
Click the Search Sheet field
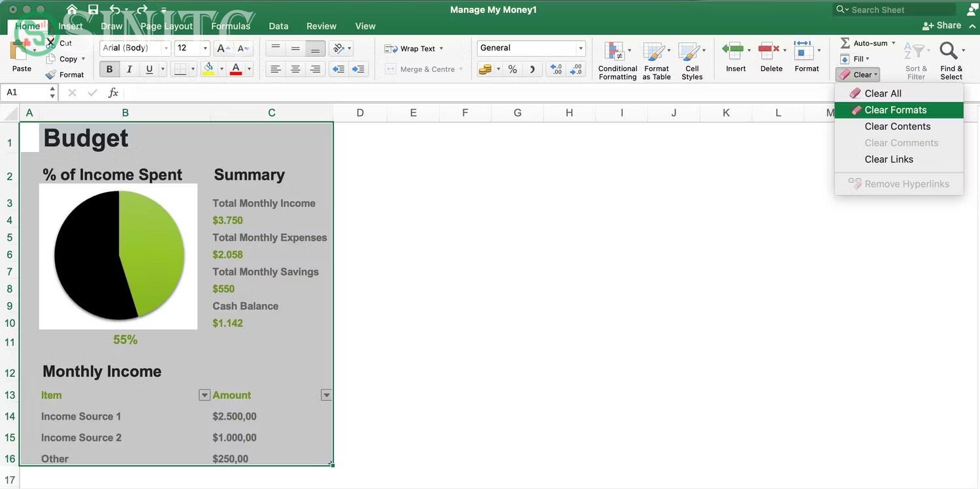(895, 10)
